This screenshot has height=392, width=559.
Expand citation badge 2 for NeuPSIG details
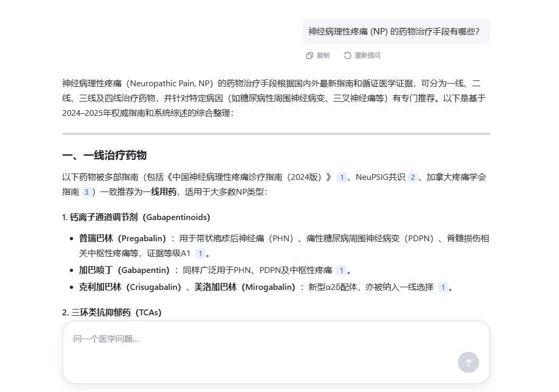click(413, 177)
